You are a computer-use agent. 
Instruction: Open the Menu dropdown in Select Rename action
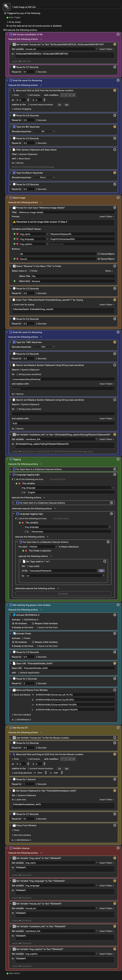click(x=109, y=271)
